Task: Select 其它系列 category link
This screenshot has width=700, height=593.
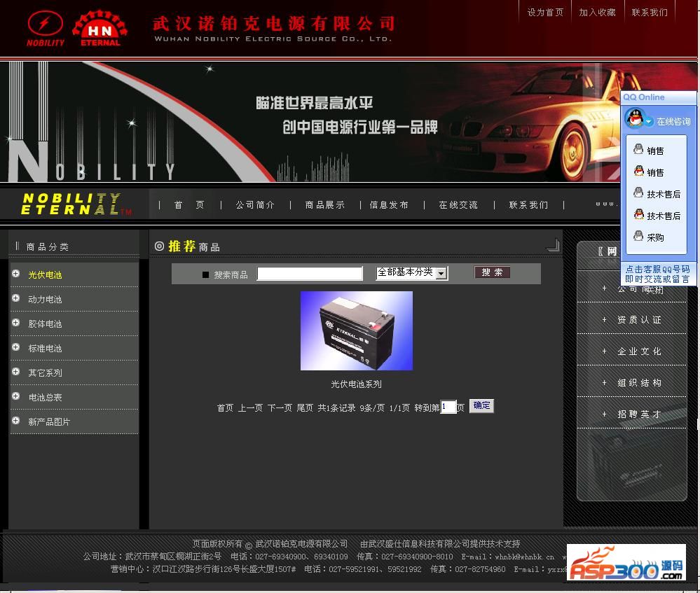Action: click(x=45, y=373)
